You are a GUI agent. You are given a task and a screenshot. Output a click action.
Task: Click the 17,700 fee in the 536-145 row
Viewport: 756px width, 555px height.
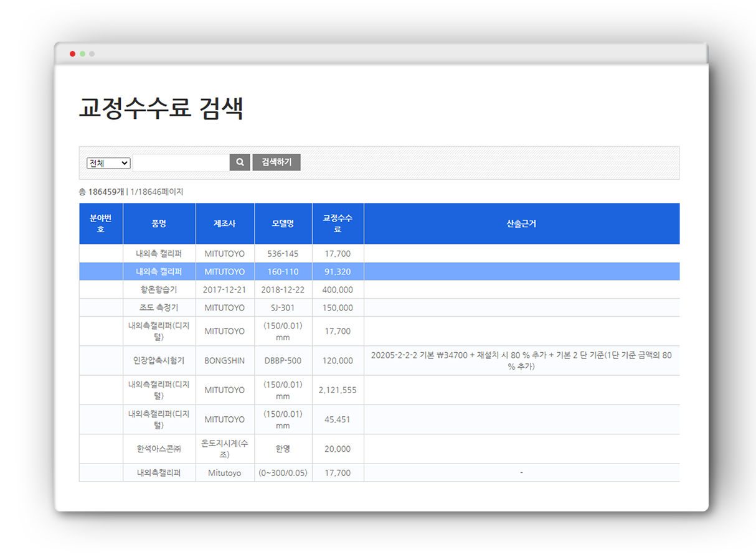pos(338,254)
